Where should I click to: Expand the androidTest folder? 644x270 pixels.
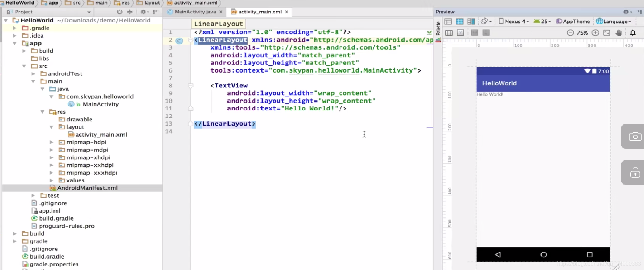[x=33, y=74]
